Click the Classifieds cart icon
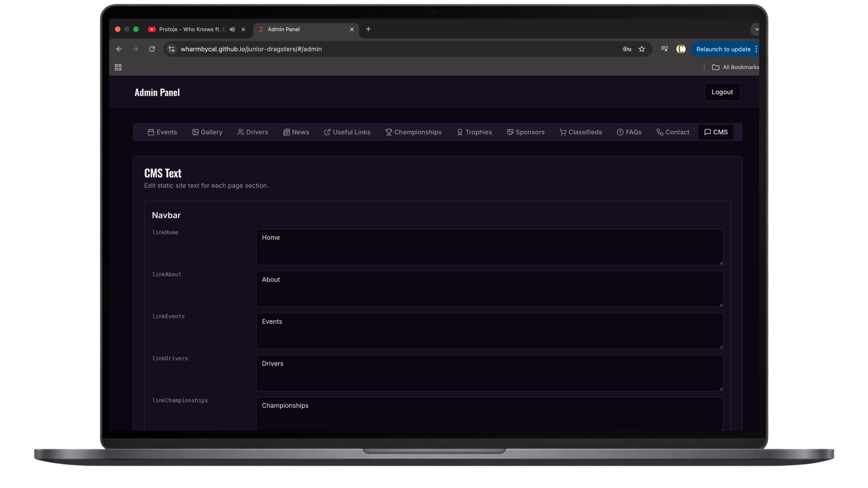868x488 pixels. [x=563, y=132]
